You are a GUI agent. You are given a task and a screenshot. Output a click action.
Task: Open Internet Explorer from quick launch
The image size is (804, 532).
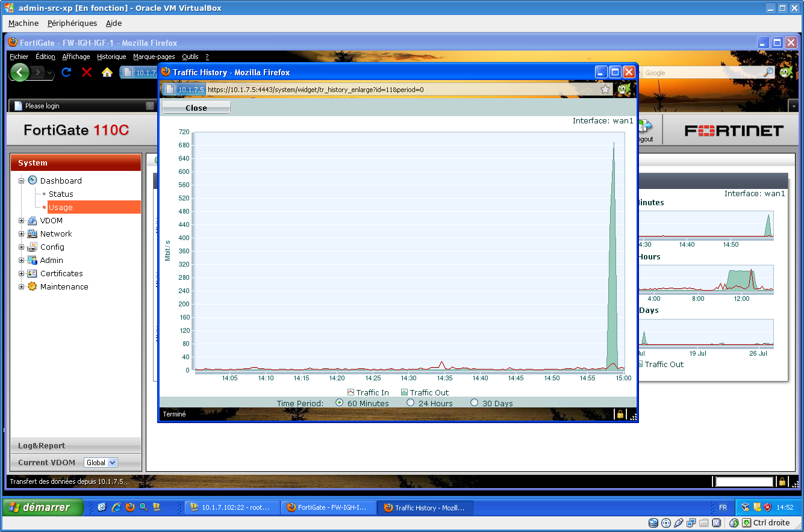(x=116, y=507)
